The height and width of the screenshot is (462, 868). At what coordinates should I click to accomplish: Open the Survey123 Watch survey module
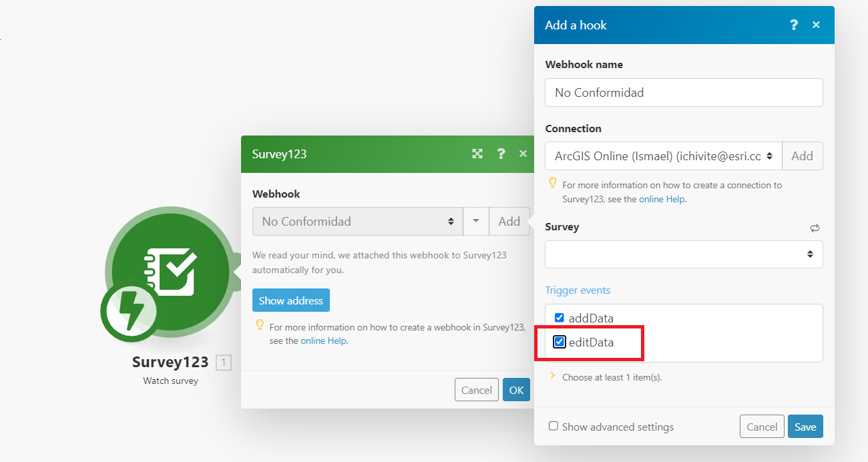click(170, 272)
